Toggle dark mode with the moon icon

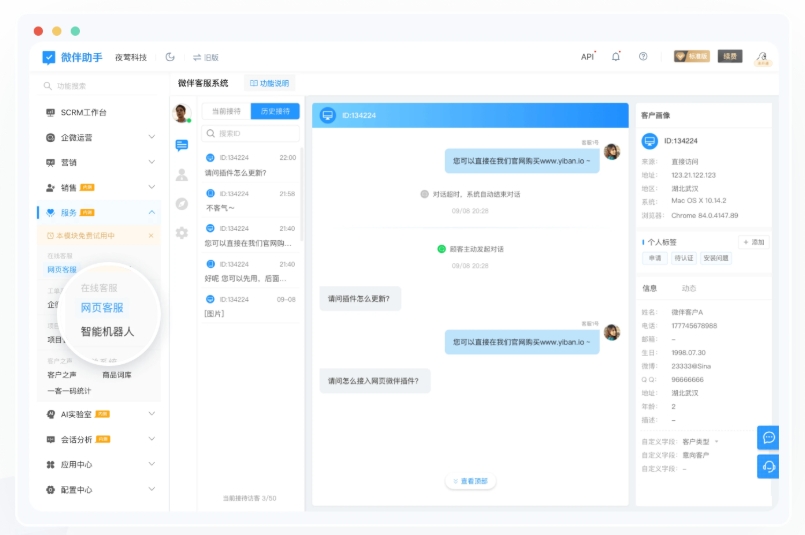(x=170, y=57)
